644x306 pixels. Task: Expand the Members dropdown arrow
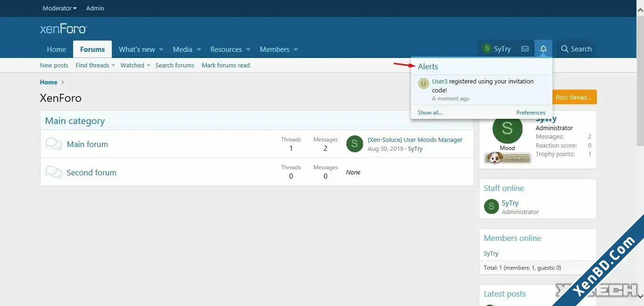pos(296,50)
